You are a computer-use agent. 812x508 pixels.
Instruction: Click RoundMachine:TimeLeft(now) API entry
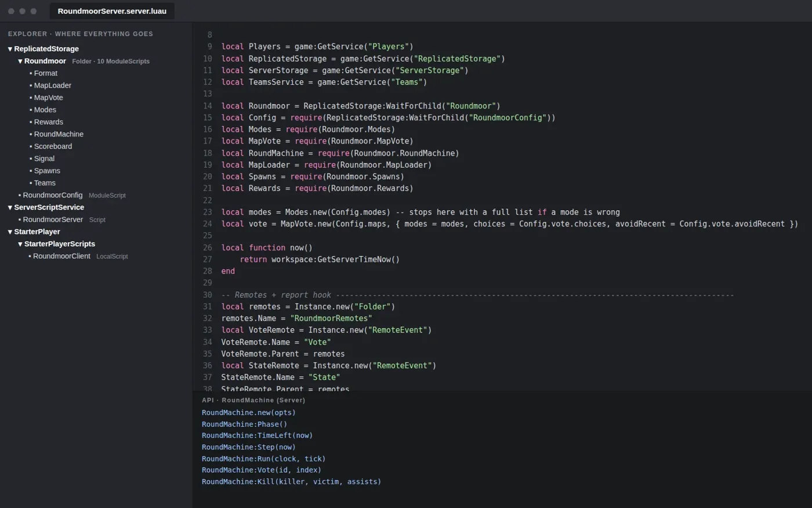pyautogui.click(x=257, y=435)
